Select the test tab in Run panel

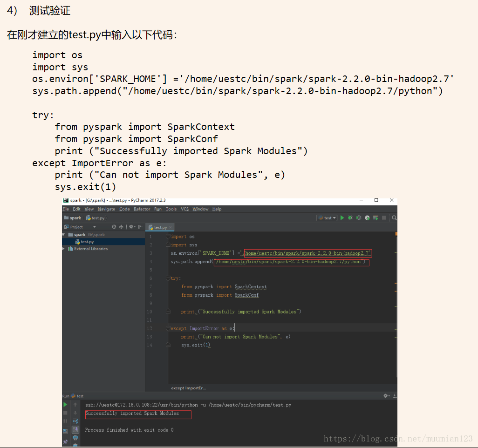click(x=77, y=396)
